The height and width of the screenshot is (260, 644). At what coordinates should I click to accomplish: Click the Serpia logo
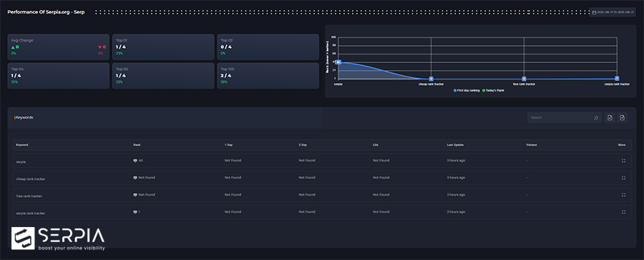pyautogui.click(x=58, y=239)
